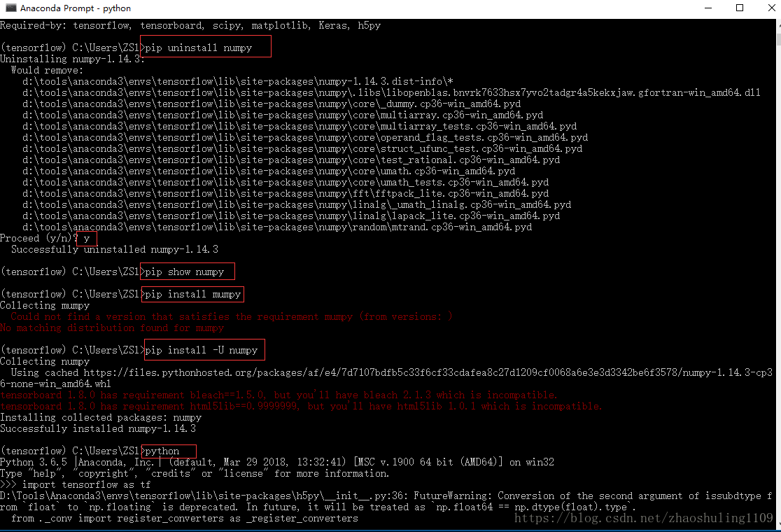
Task: Click the 'Proceed (y/n)?' prompt text
Action: click(x=39, y=239)
